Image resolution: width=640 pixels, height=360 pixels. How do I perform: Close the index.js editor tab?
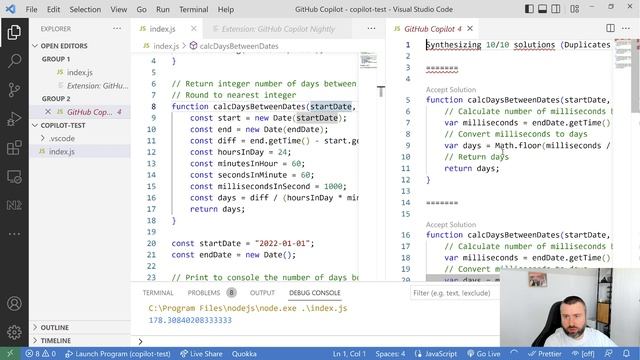click(193, 29)
